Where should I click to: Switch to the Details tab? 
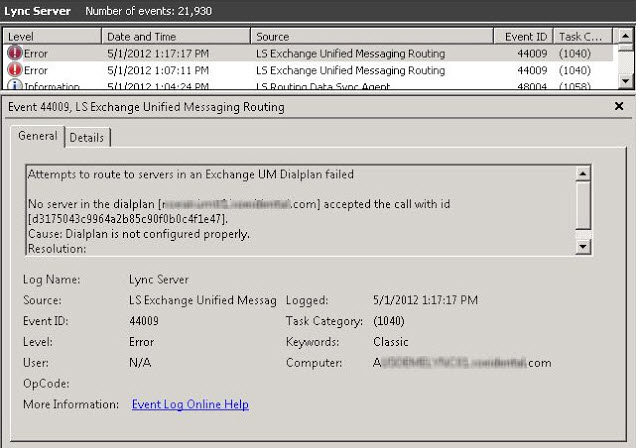pos(86,138)
